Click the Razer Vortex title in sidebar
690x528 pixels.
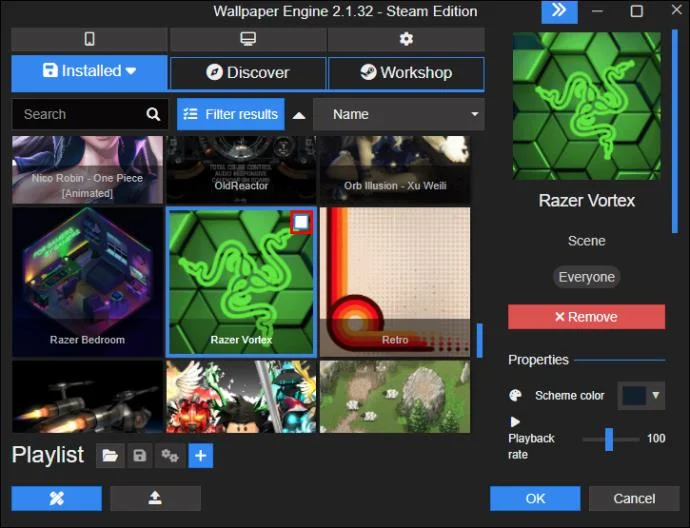point(587,201)
